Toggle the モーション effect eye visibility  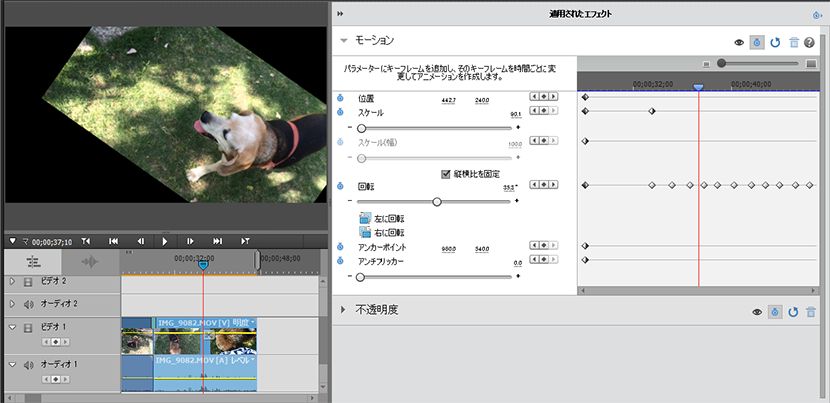(739, 43)
